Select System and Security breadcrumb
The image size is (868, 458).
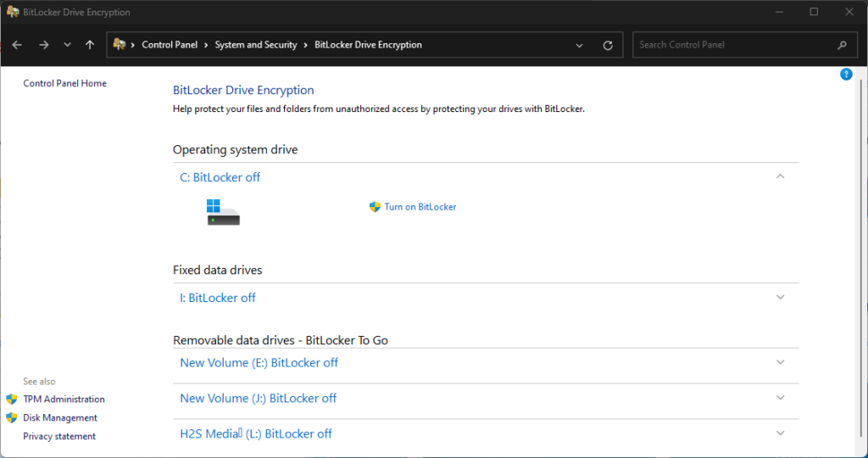tap(256, 45)
